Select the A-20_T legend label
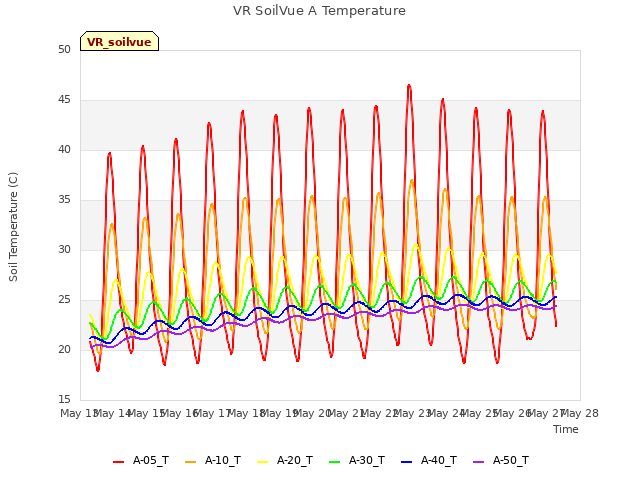 point(295,460)
